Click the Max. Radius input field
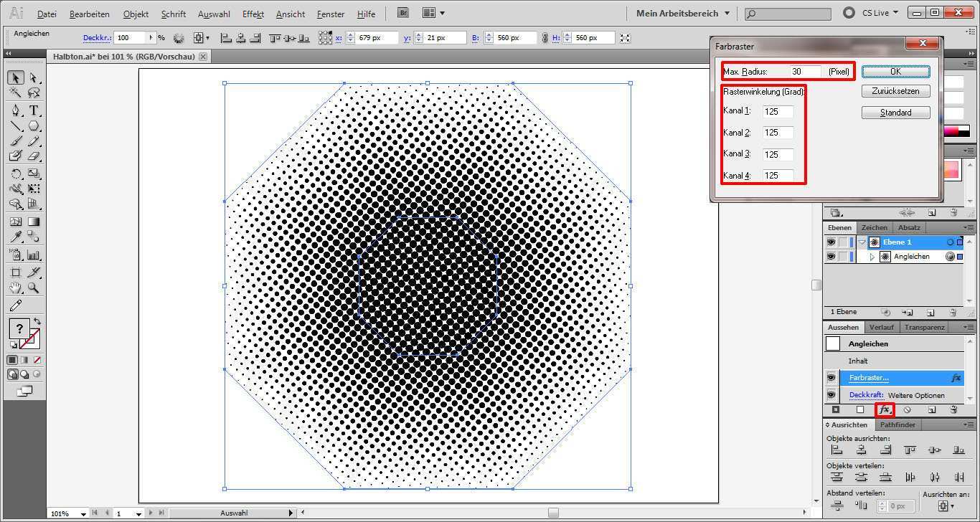 coord(806,71)
